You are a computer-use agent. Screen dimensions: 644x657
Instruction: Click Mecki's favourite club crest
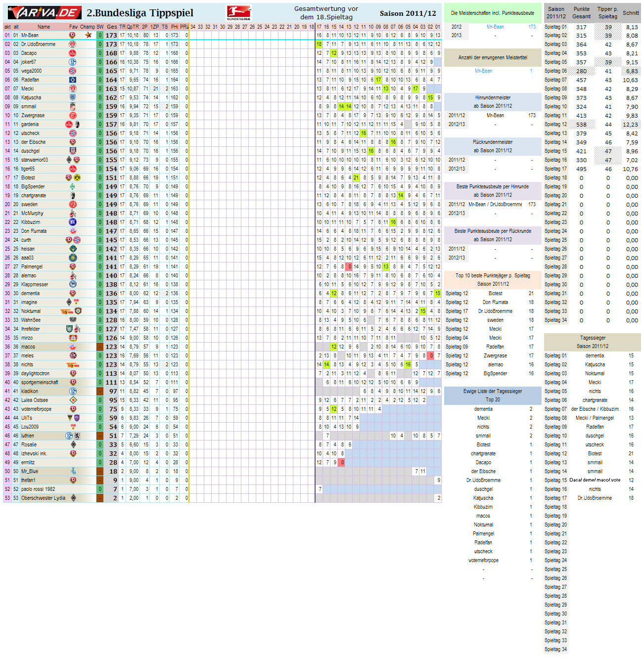[73, 88]
